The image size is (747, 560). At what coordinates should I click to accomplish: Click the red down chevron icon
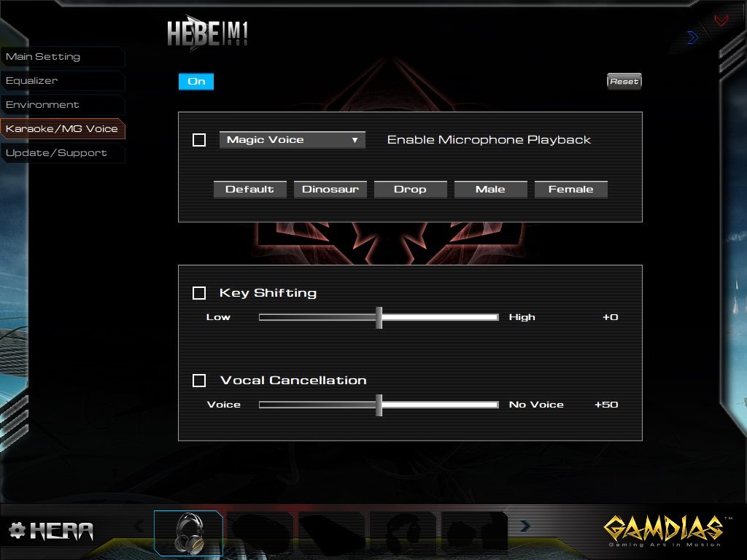(x=721, y=20)
